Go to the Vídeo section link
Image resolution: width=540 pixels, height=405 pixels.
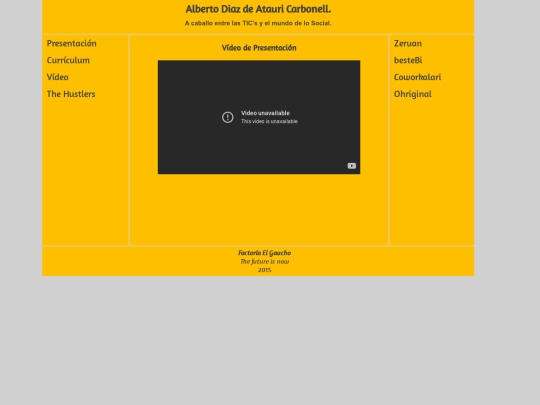coord(58,77)
